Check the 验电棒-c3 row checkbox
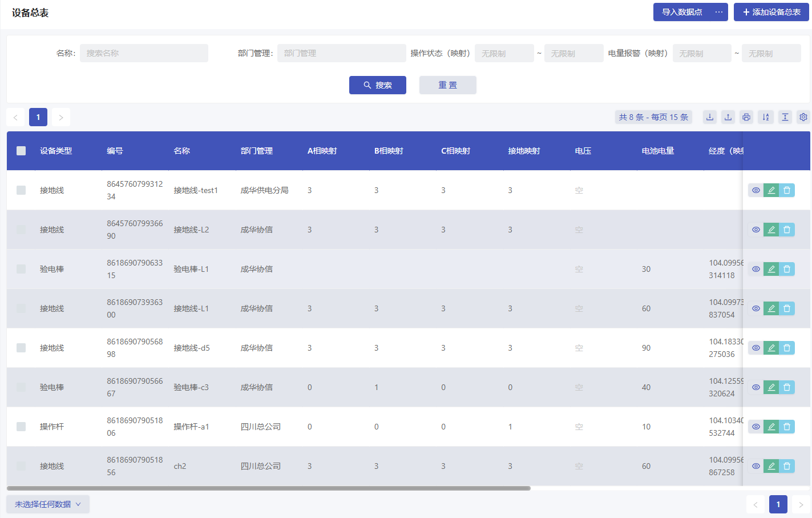The height and width of the screenshot is (518, 812). tap(21, 387)
